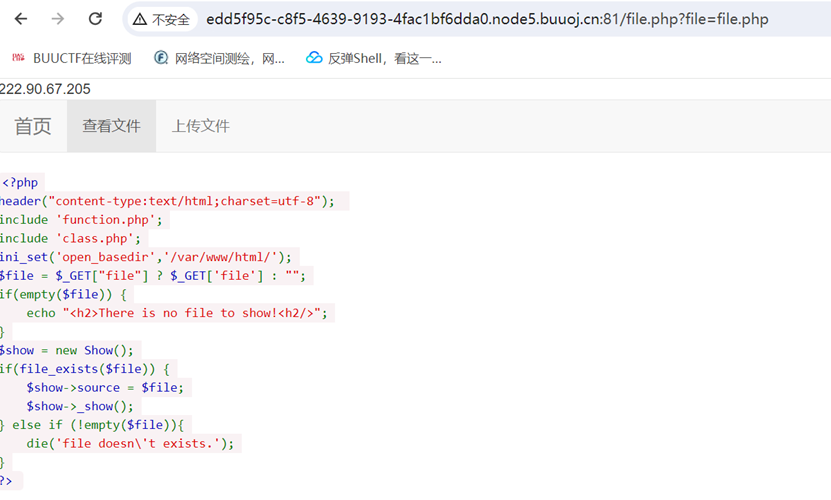Viewport: 831px width, 500px height.
Task: Click the browser back arrow
Action: (x=21, y=19)
